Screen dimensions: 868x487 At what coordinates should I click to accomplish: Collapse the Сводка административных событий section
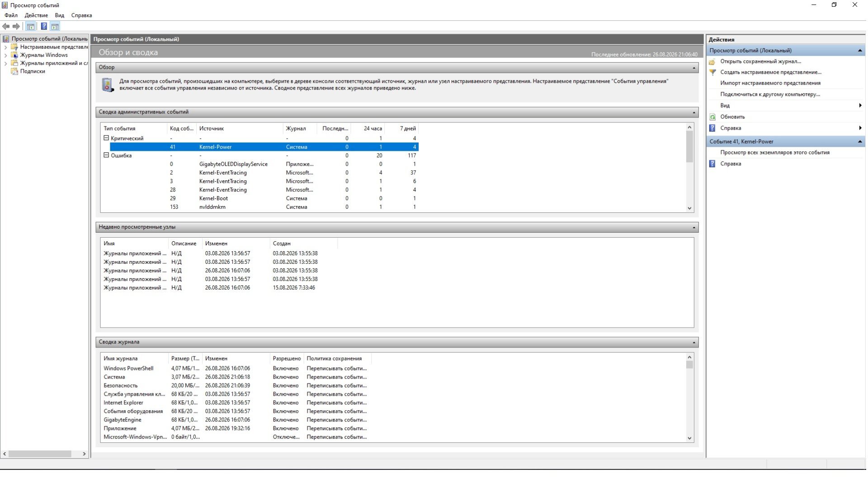pyautogui.click(x=694, y=112)
